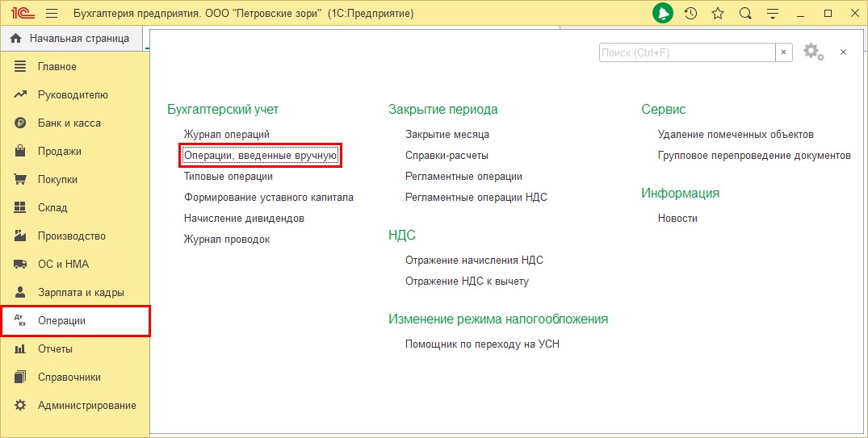Open the Склад section
The height and width of the screenshot is (438, 868).
(75, 207)
